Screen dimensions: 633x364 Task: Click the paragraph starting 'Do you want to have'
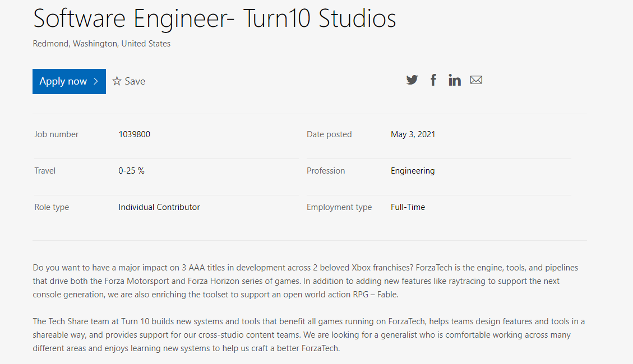click(x=305, y=281)
